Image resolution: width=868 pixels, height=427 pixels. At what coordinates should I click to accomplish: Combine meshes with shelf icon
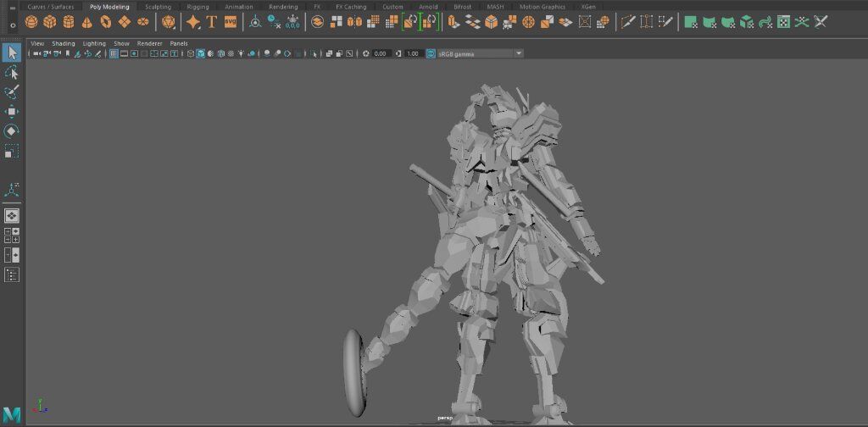tap(317, 22)
